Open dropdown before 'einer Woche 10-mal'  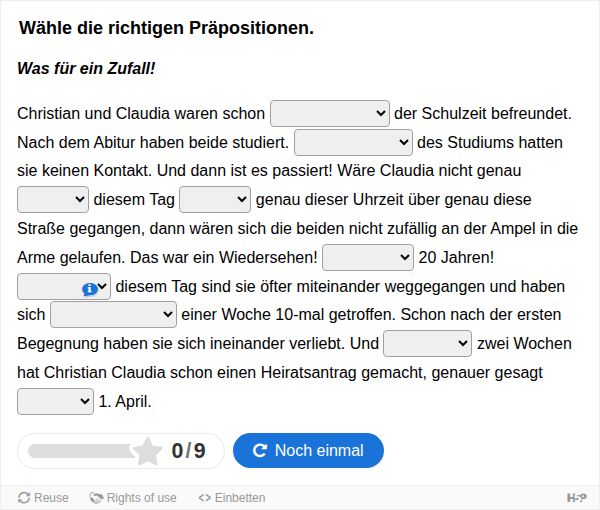coord(113,314)
